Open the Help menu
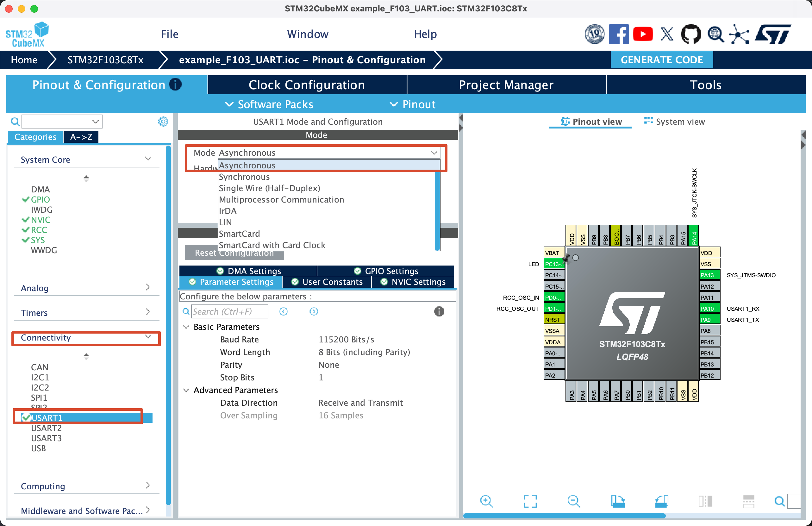812x526 pixels. coord(425,34)
